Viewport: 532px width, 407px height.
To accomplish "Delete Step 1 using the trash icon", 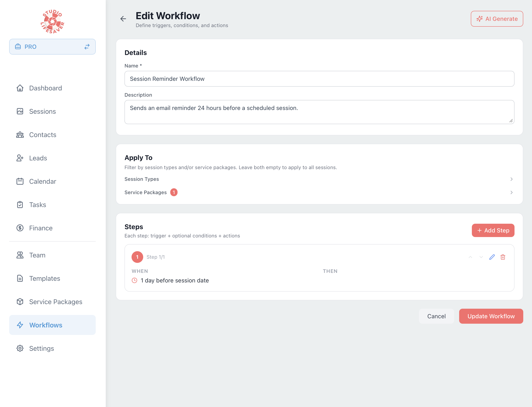I will [503, 257].
